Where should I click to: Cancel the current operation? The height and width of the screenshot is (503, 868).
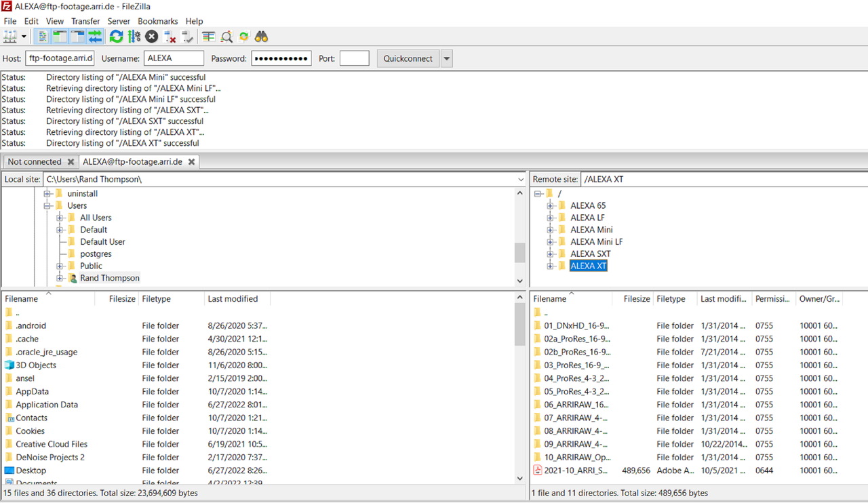click(152, 37)
